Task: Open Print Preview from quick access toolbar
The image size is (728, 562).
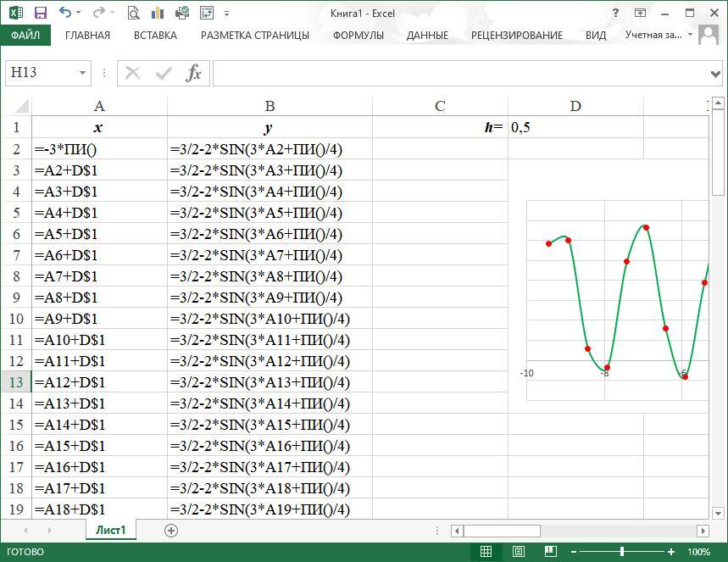Action: [x=133, y=13]
